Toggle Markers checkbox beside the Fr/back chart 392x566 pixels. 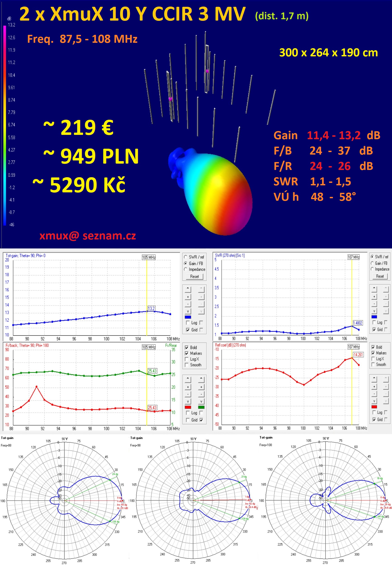187,353
